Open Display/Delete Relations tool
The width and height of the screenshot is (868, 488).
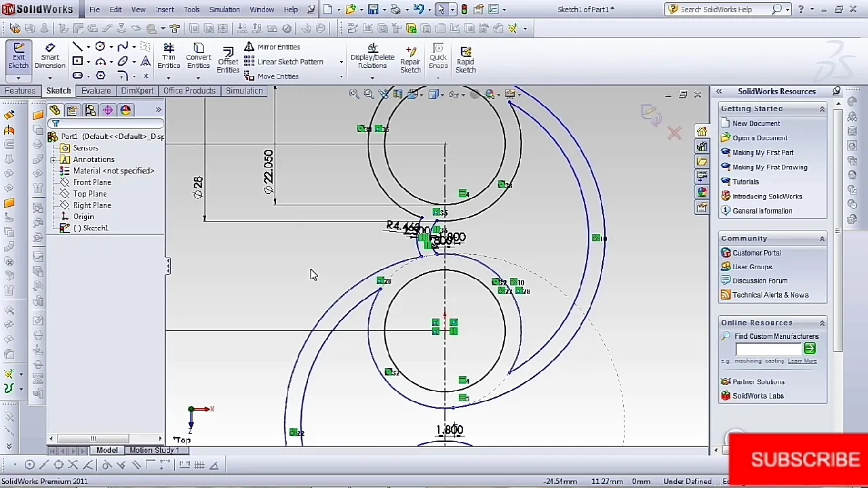pos(372,56)
